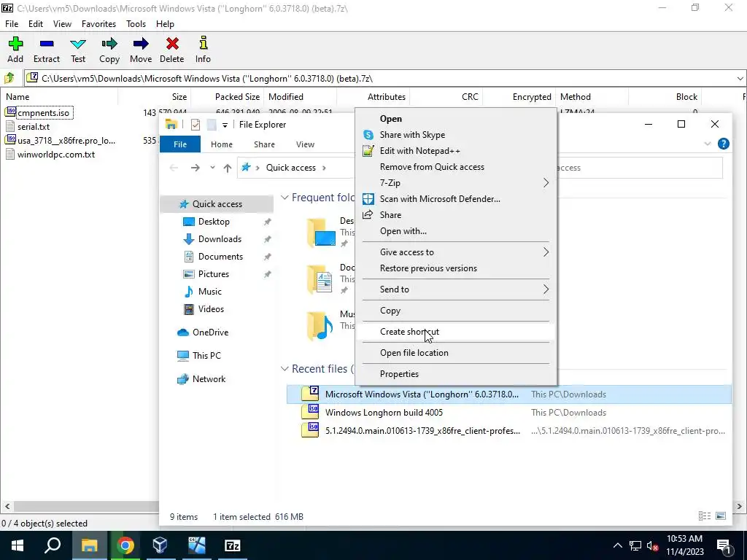Select the usa_3718__x86fre.pro_lo... file

click(x=66, y=141)
